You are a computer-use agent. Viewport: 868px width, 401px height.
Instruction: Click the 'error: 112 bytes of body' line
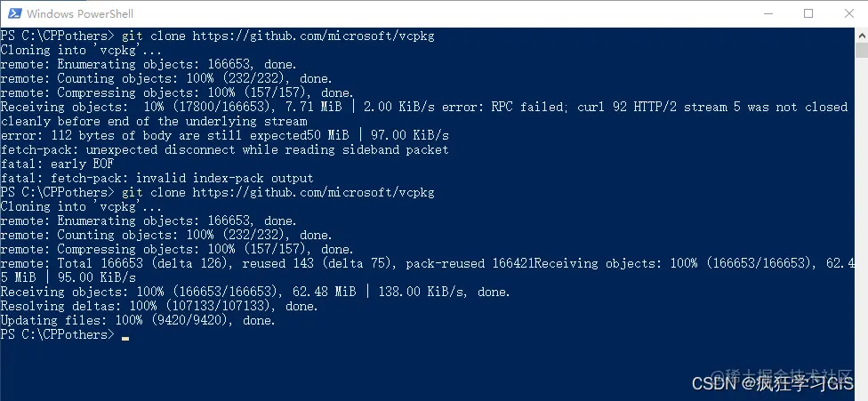225,135
